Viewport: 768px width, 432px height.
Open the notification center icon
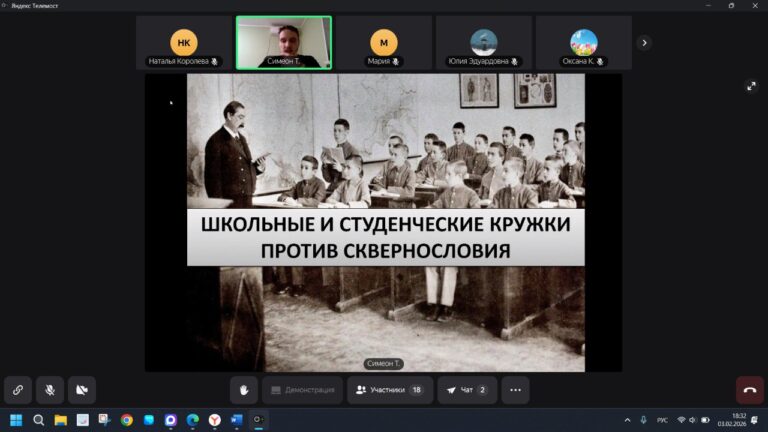pos(755,420)
